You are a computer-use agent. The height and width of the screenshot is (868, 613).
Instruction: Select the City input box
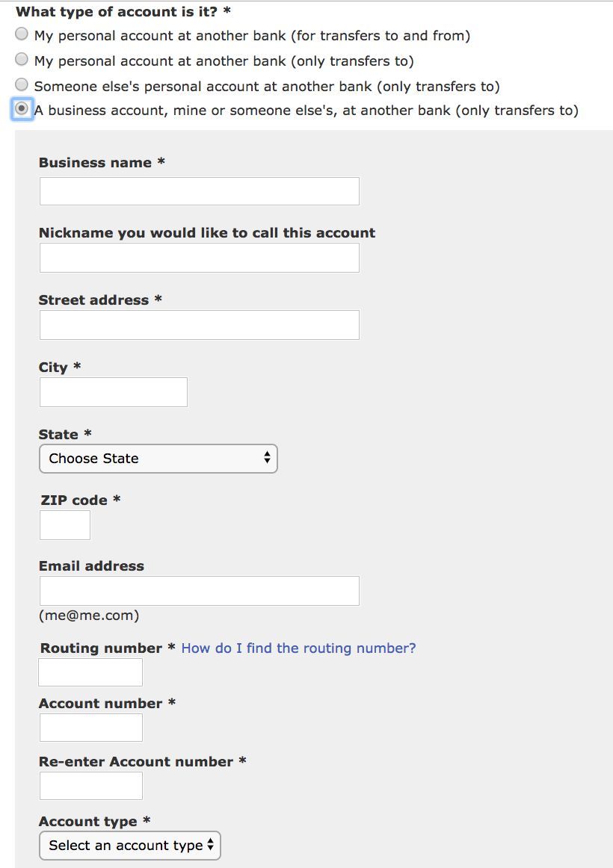pyautogui.click(x=113, y=392)
